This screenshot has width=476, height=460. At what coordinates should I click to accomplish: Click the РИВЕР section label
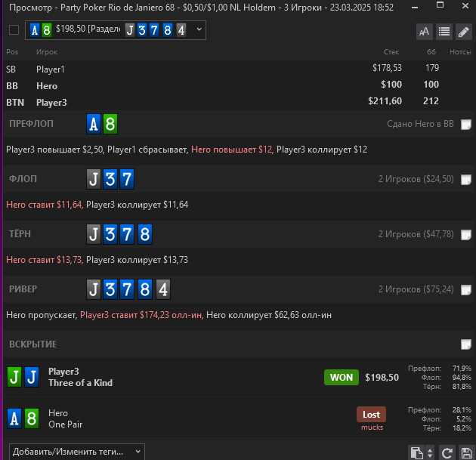[x=23, y=289]
